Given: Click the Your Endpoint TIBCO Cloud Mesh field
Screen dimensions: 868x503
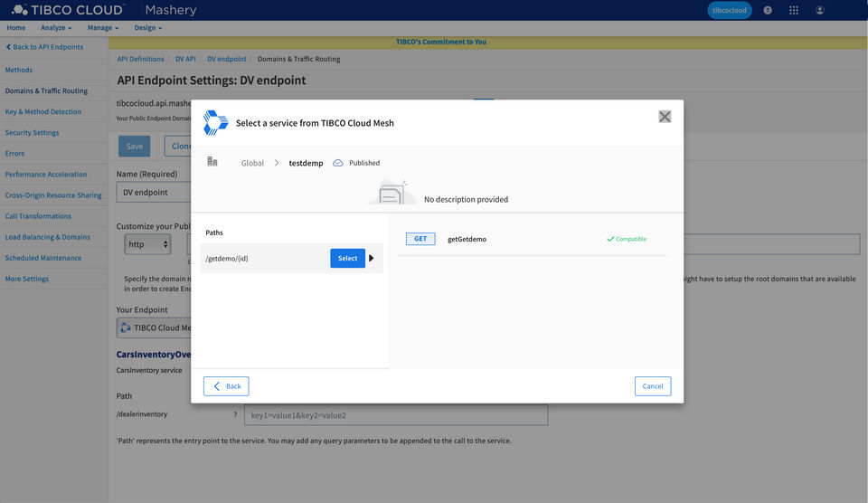Looking at the screenshot, I should (154, 327).
